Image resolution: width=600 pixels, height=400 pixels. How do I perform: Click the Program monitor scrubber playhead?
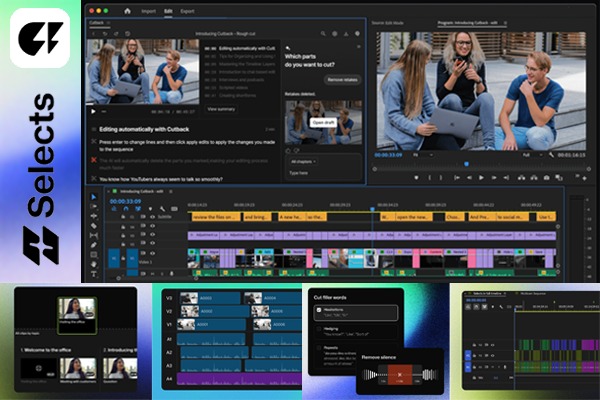[x=466, y=164]
